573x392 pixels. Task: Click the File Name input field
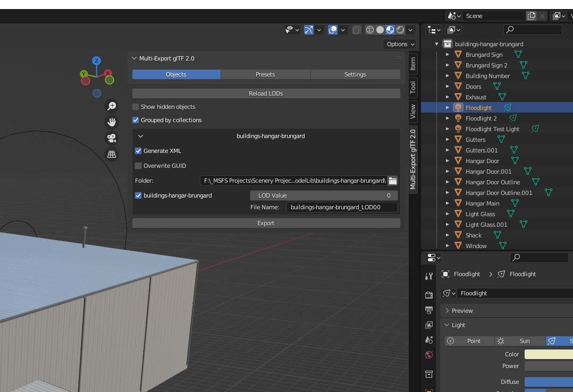(x=342, y=207)
